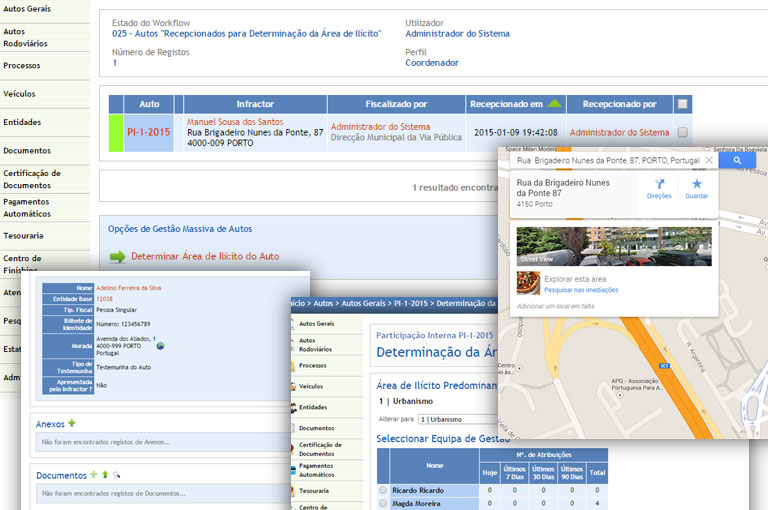Open Documentos in the back window sidebar
Image resolution: width=768 pixels, height=510 pixels.
tap(27, 150)
